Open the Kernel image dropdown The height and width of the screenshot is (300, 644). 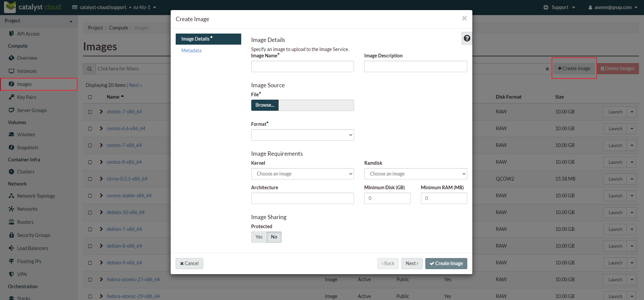[302, 174]
